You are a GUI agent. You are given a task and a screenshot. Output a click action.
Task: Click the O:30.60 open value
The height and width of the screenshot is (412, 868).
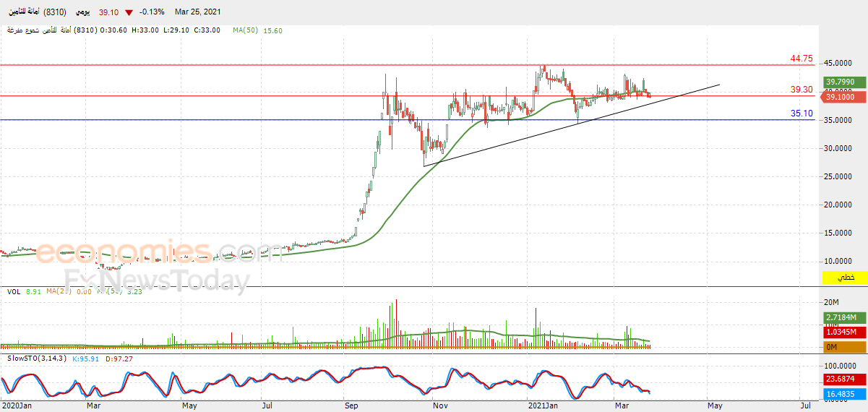pyautogui.click(x=112, y=30)
